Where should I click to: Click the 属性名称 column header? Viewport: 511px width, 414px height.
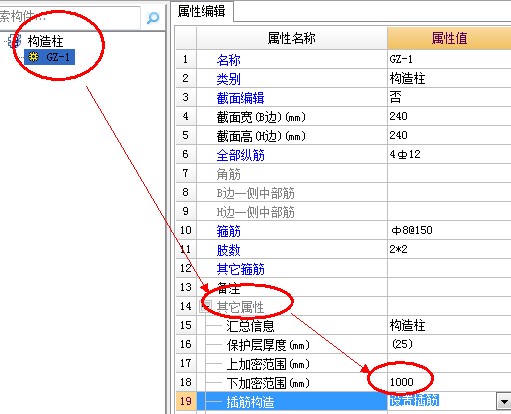tap(292, 38)
